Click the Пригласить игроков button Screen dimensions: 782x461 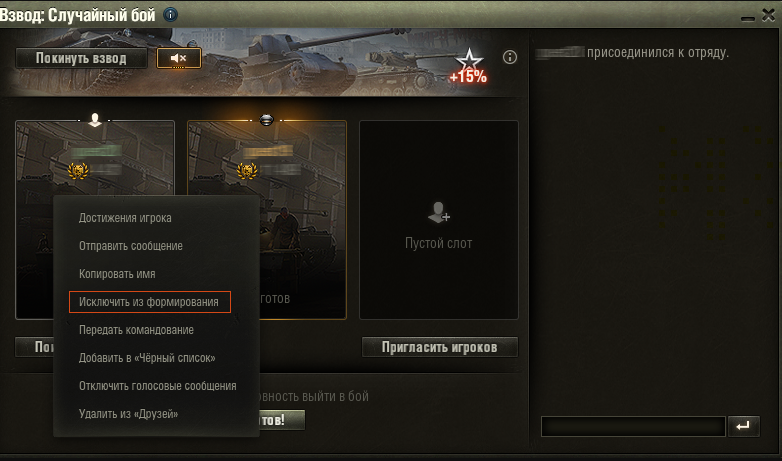pos(440,347)
